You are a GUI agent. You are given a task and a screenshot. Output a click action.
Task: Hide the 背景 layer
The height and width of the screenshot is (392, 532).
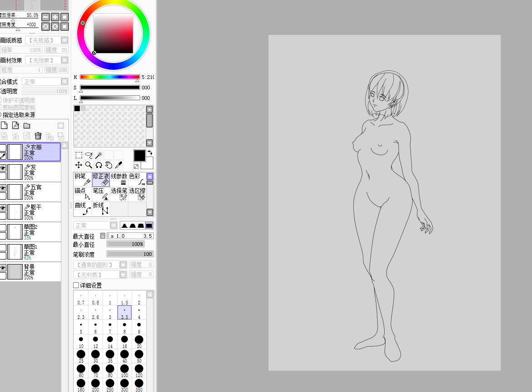(3, 268)
